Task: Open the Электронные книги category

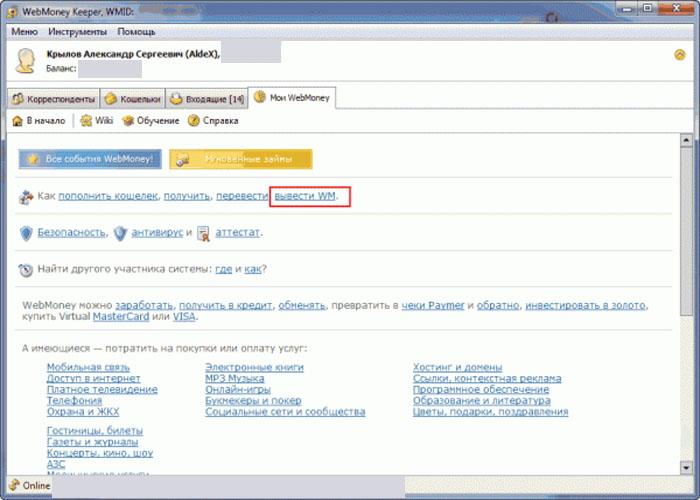Action: pyautogui.click(x=254, y=367)
